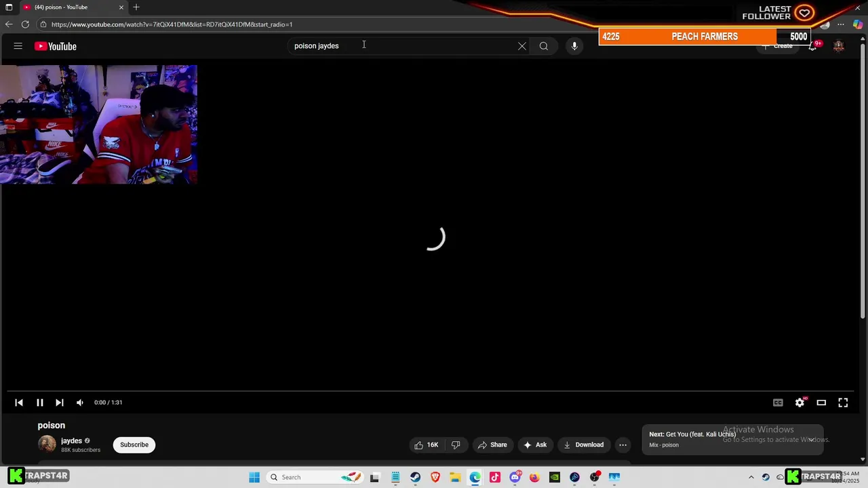Image resolution: width=868 pixels, height=488 pixels.
Task: Open File Explorer from the taskbar
Action: pos(455,477)
